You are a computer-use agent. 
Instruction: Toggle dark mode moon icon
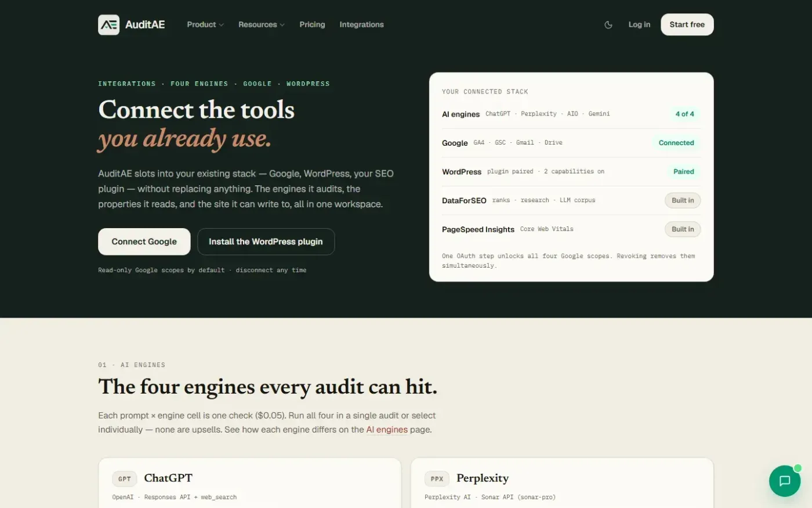(608, 25)
